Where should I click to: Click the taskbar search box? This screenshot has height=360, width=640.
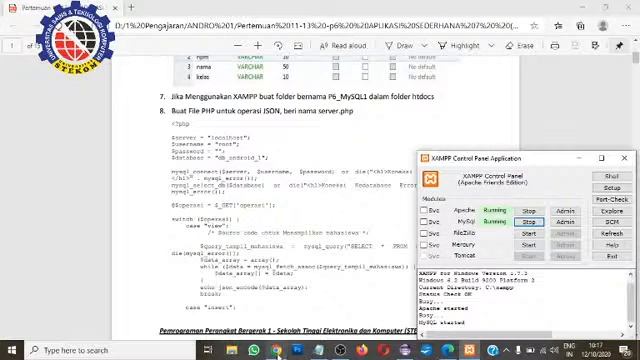pos(110,350)
